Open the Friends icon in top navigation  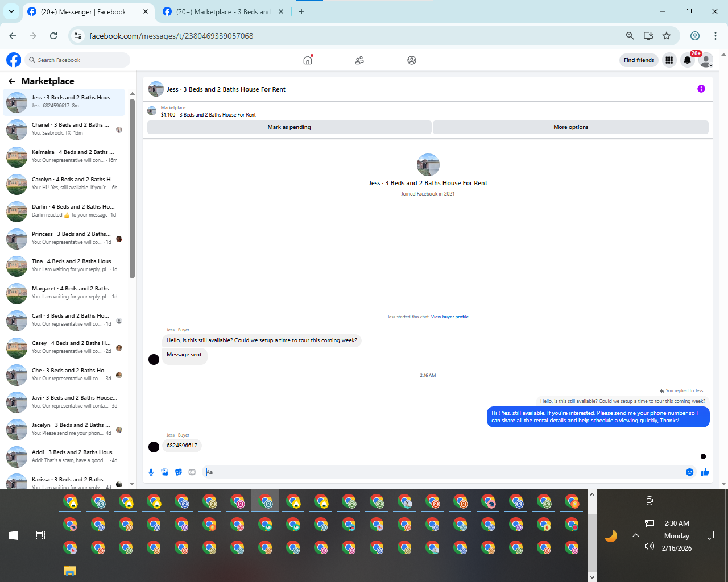[x=359, y=60]
